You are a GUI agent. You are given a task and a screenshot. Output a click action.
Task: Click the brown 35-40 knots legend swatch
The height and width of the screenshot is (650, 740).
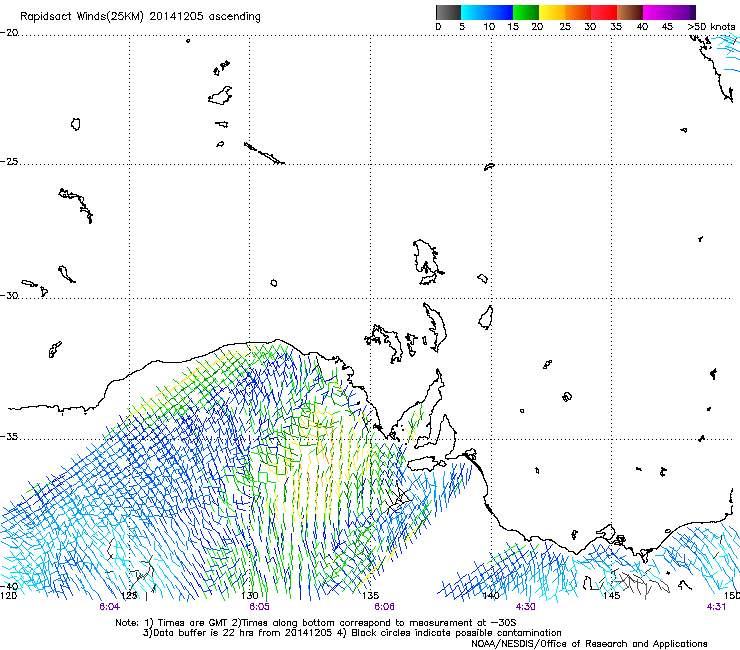(x=630, y=12)
